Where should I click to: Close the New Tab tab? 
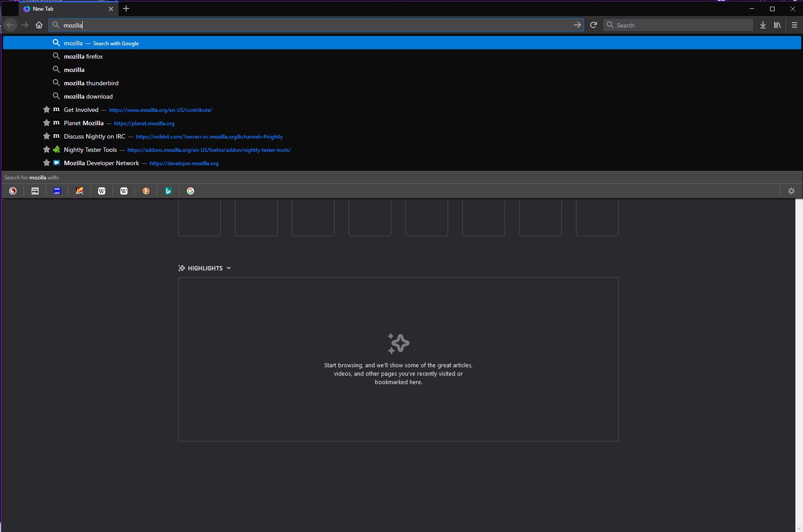pyautogui.click(x=111, y=9)
